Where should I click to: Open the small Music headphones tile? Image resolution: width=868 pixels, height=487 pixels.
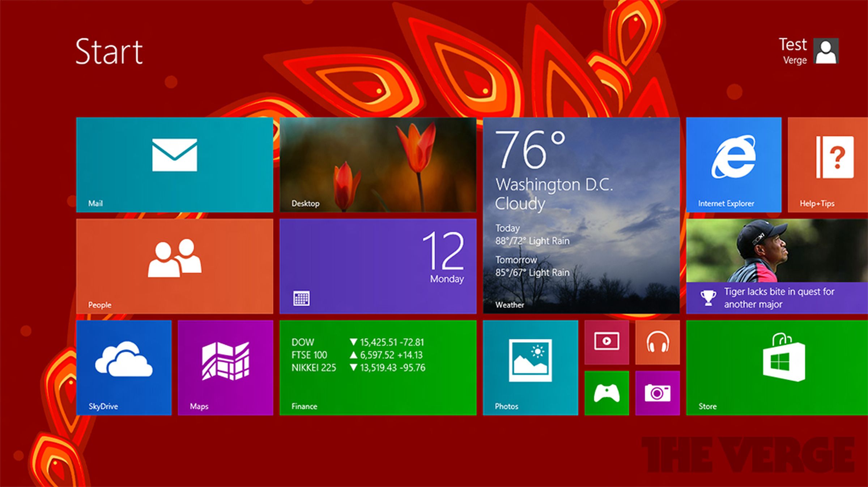click(658, 342)
